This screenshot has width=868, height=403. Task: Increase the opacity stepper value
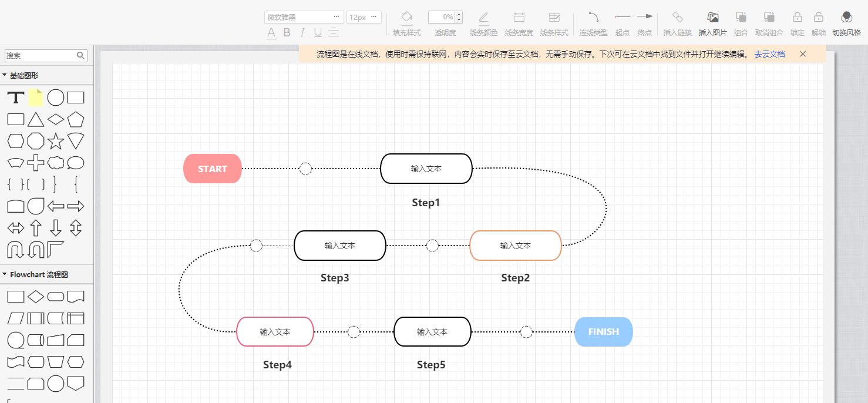(459, 14)
